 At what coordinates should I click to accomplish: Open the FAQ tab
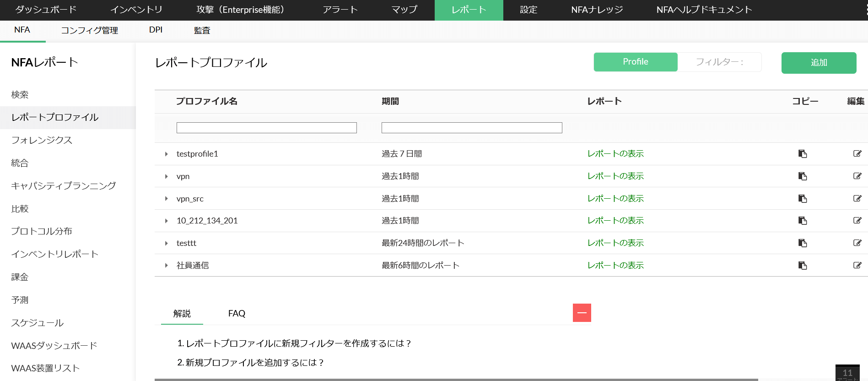(237, 314)
